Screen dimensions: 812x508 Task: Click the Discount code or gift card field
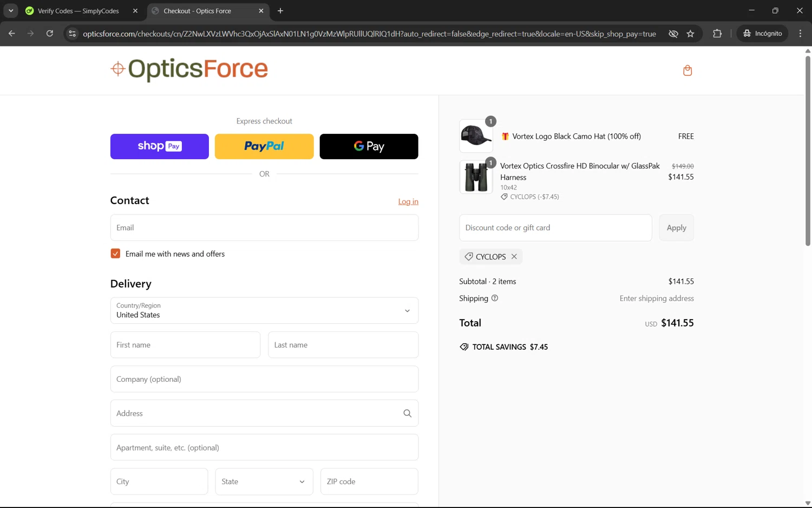tap(555, 228)
